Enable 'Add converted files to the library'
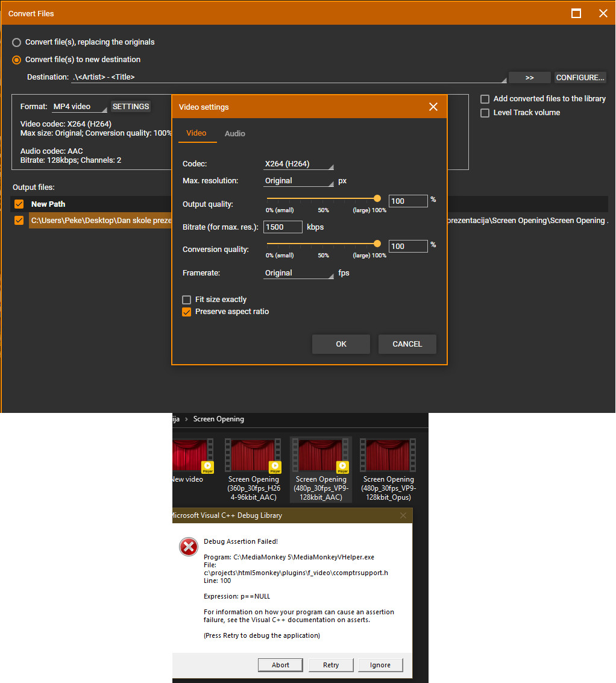Image resolution: width=616 pixels, height=683 pixels. click(x=485, y=99)
